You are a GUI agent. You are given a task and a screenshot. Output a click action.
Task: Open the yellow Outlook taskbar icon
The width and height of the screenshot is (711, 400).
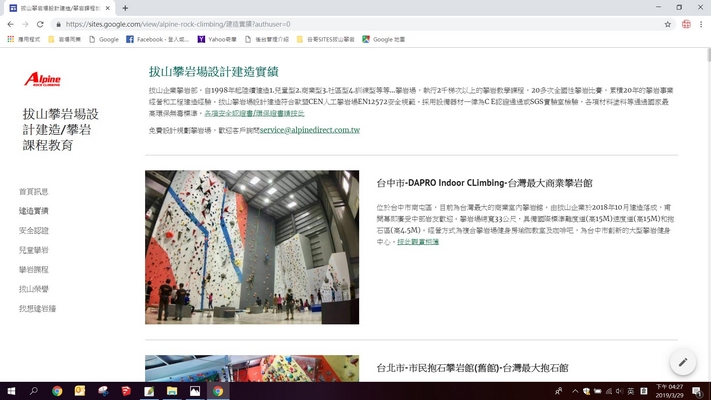(80, 391)
